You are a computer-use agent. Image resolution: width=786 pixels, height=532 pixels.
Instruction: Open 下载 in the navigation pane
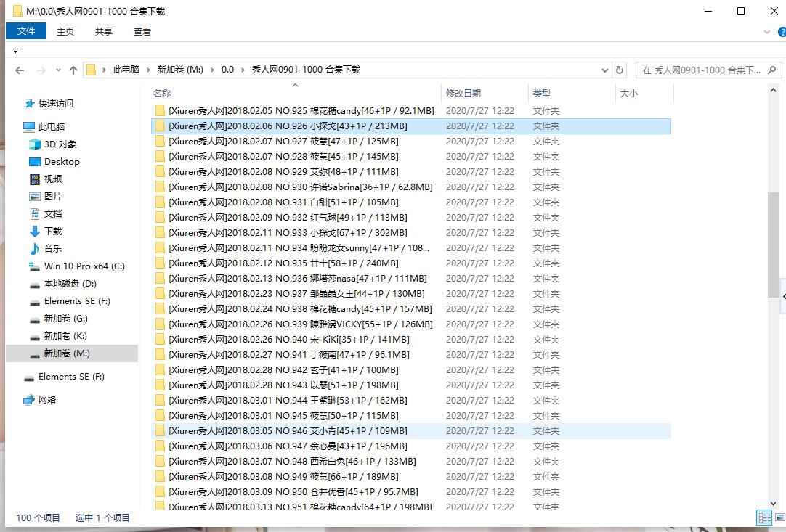point(52,231)
